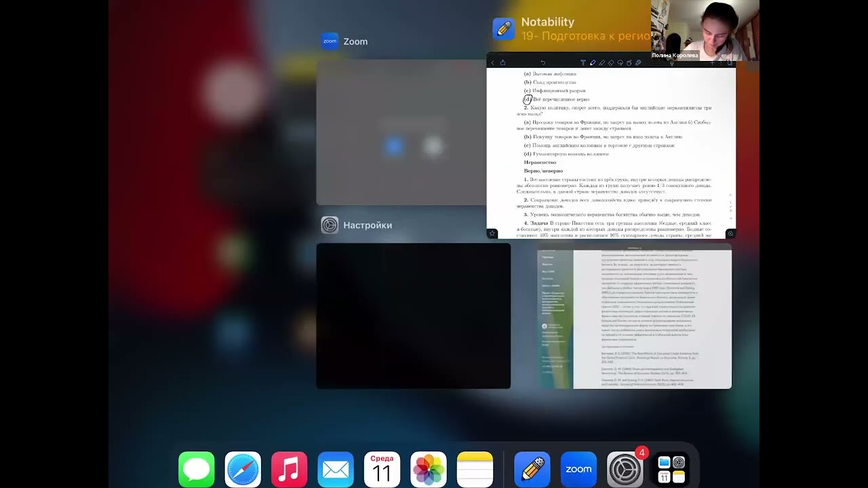Screen dimensions: 868x488
Task: Tap the note title '19- Подготовка к регио'
Action: 585,36
